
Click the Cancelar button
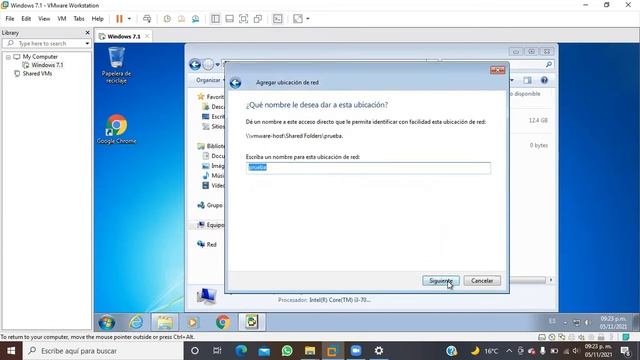point(482,281)
